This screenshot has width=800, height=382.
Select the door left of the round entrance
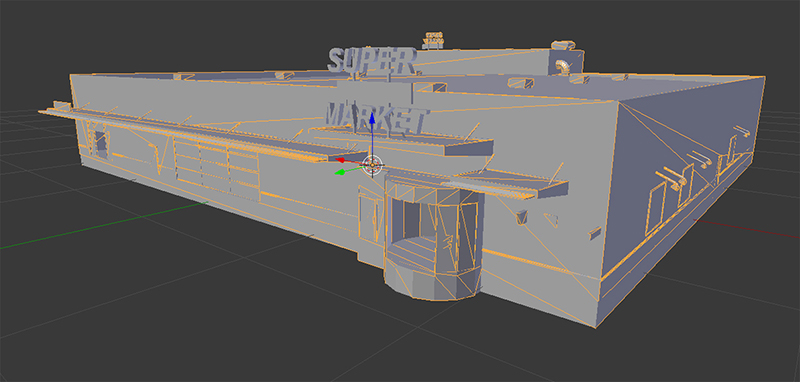(370, 216)
